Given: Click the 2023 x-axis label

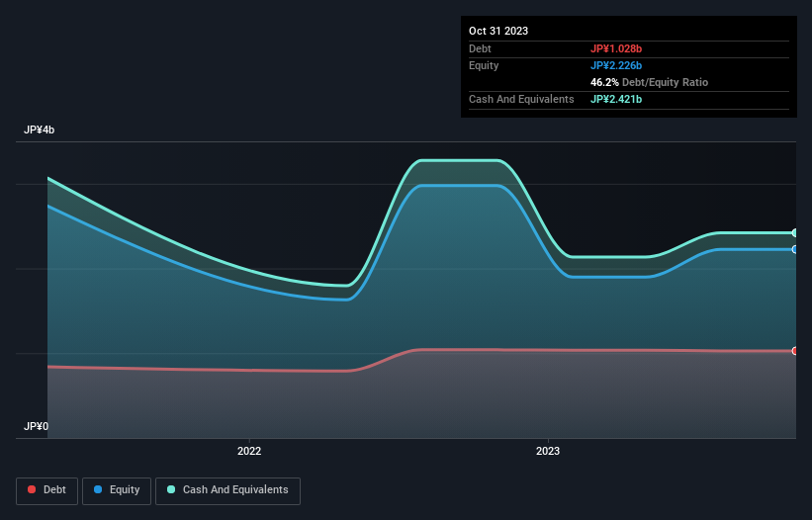Looking at the screenshot, I should click(548, 451).
